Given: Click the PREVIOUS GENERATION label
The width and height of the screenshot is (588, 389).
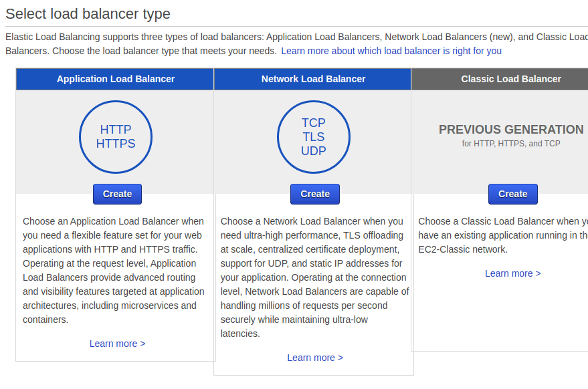Looking at the screenshot, I should click(x=511, y=130).
